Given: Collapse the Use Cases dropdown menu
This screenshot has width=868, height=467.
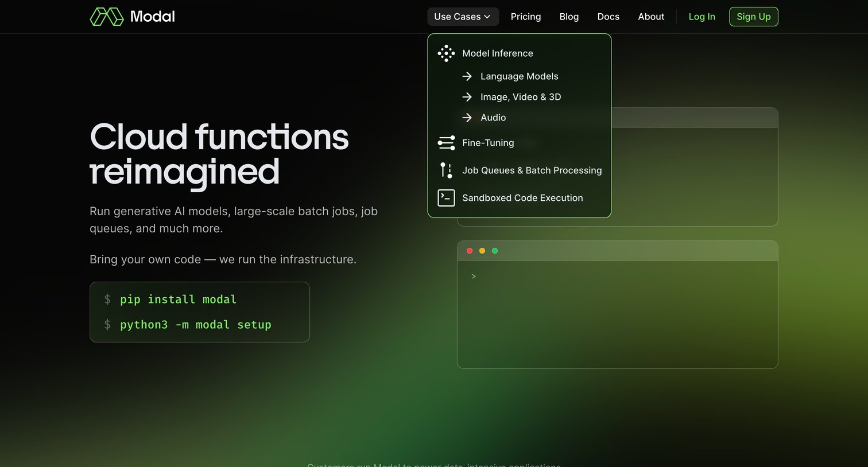Looking at the screenshot, I should pos(463,17).
